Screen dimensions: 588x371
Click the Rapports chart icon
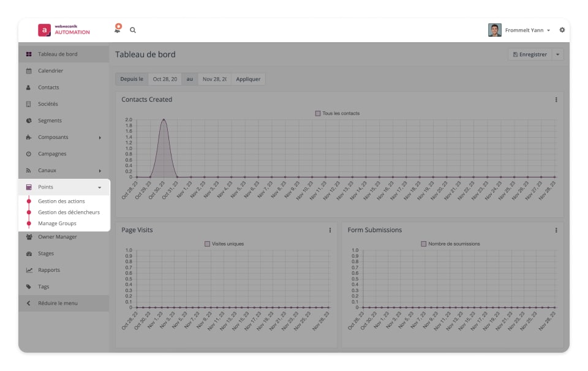point(29,270)
